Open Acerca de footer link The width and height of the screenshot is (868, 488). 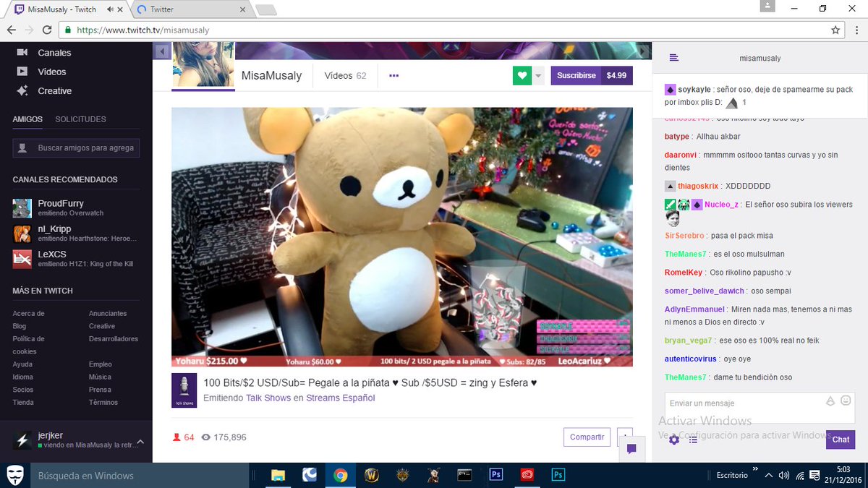click(x=28, y=314)
